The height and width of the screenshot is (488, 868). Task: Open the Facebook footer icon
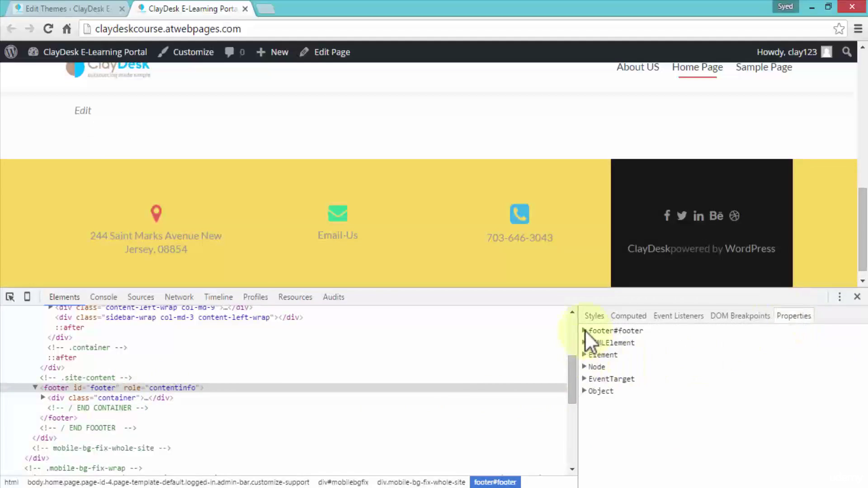[x=667, y=216]
